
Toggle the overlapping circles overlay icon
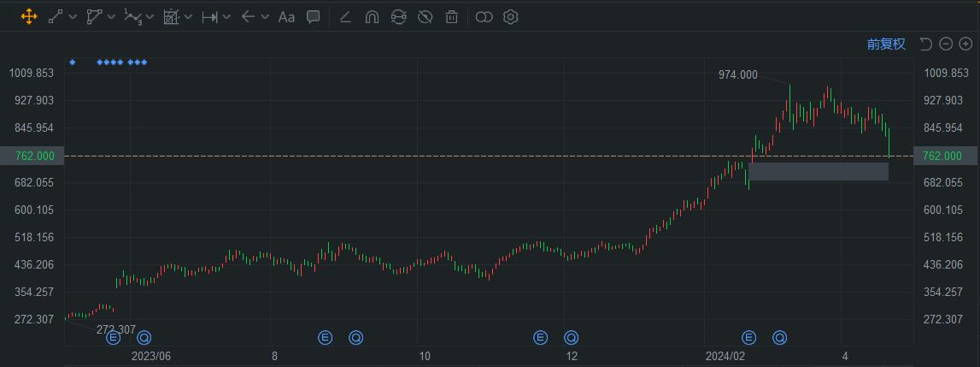point(484,16)
